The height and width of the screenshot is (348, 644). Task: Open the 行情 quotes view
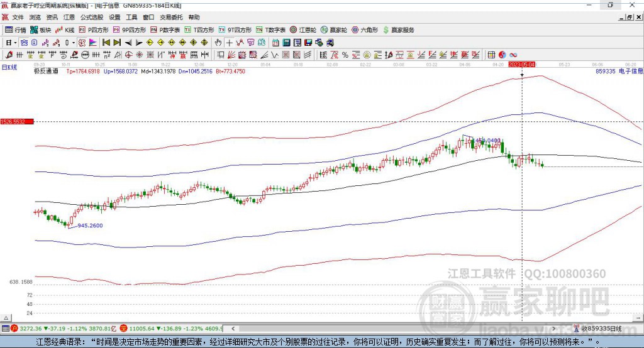15,30
